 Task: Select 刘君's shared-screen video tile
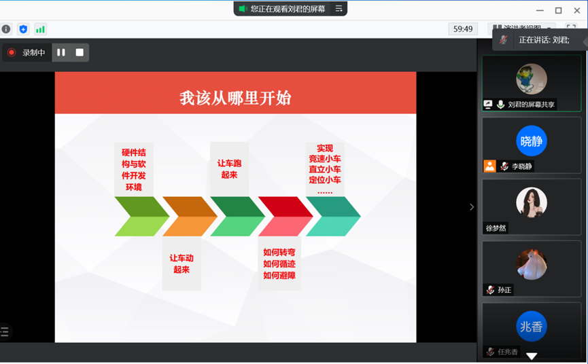[532, 83]
